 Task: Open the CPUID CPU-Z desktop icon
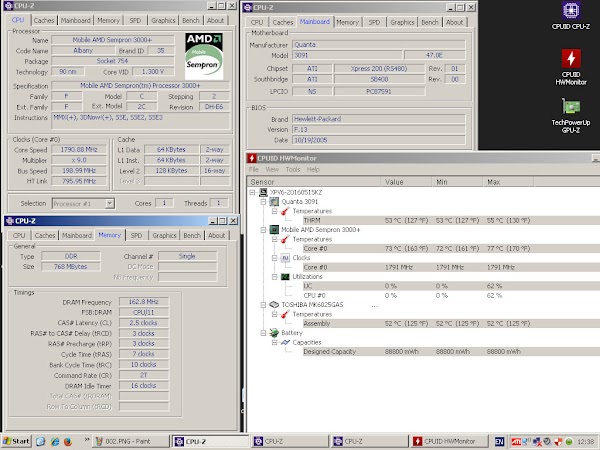(x=571, y=15)
